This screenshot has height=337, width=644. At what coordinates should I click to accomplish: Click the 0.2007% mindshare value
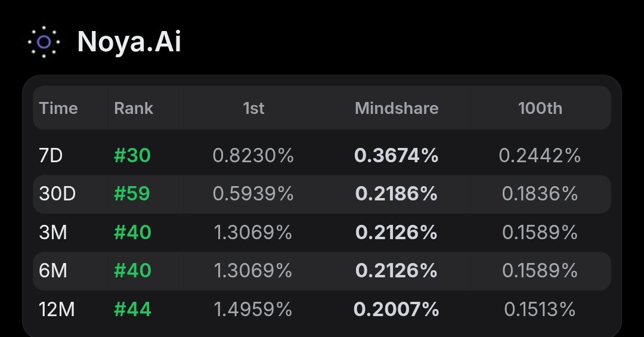point(397,310)
